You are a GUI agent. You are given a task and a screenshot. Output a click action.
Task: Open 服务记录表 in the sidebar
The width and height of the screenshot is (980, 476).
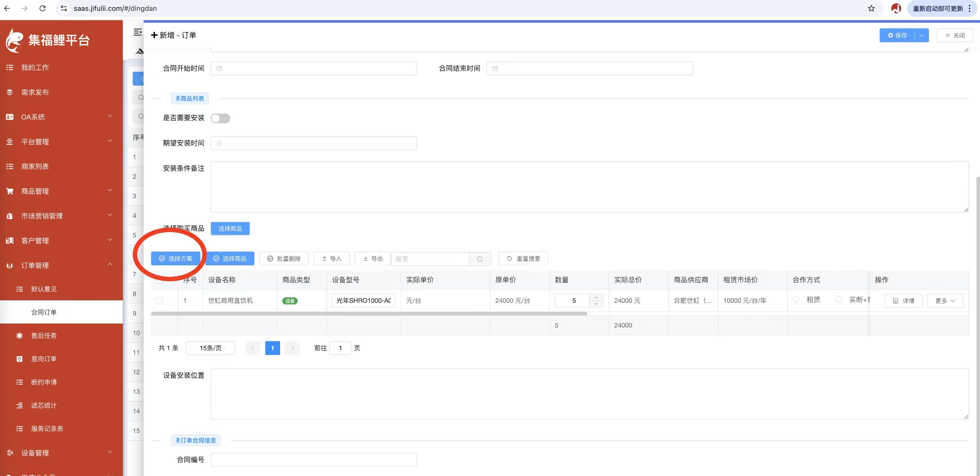61,428
